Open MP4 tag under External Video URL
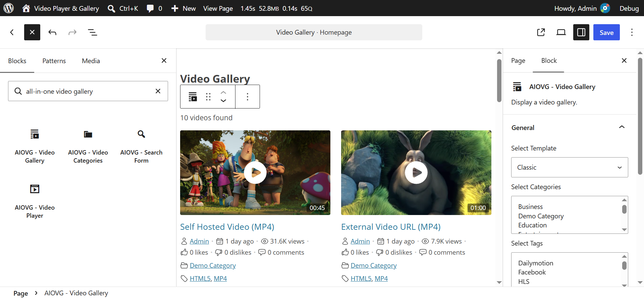Screen dimensions: 644x299 point(381,279)
